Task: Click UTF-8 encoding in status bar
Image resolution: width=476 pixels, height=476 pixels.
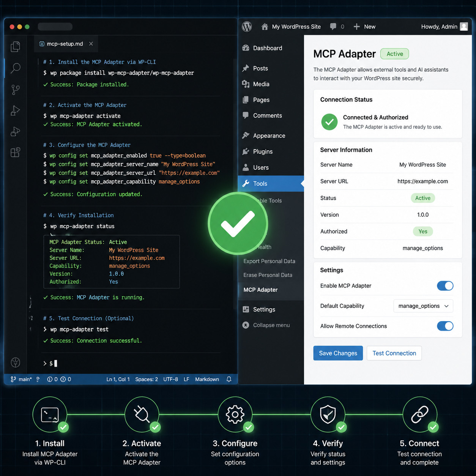Action: pos(170,379)
